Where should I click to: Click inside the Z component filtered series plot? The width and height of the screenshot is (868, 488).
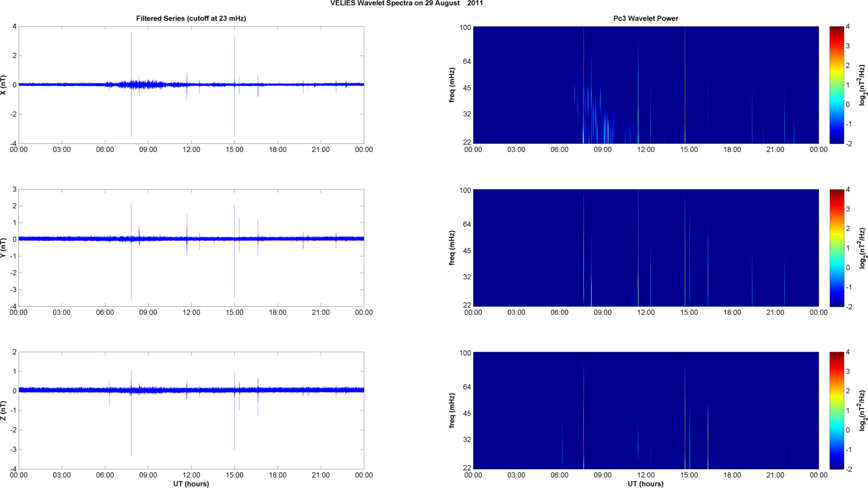[191, 411]
